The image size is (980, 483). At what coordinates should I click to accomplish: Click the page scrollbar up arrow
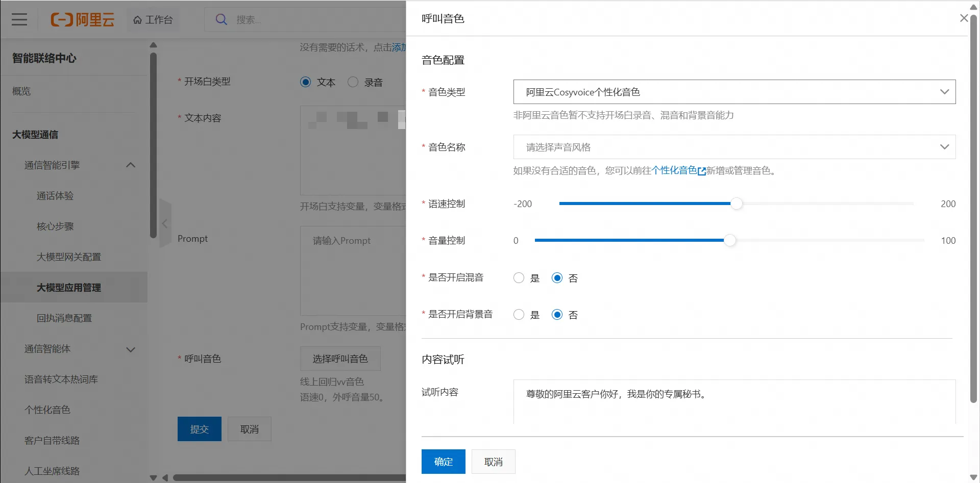pyautogui.click(x=973, y=7)
